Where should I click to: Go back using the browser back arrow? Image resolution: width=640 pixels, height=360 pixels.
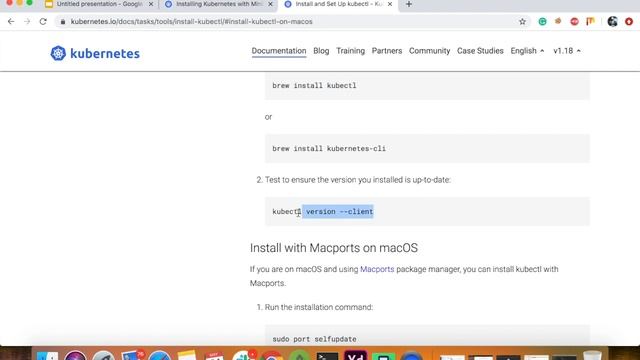[11, 22]
